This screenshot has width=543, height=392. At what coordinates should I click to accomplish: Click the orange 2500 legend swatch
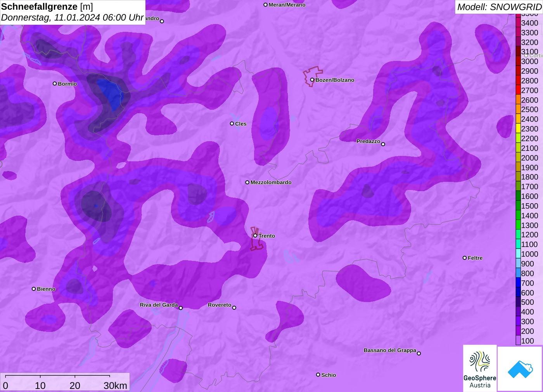click(518, 109)
